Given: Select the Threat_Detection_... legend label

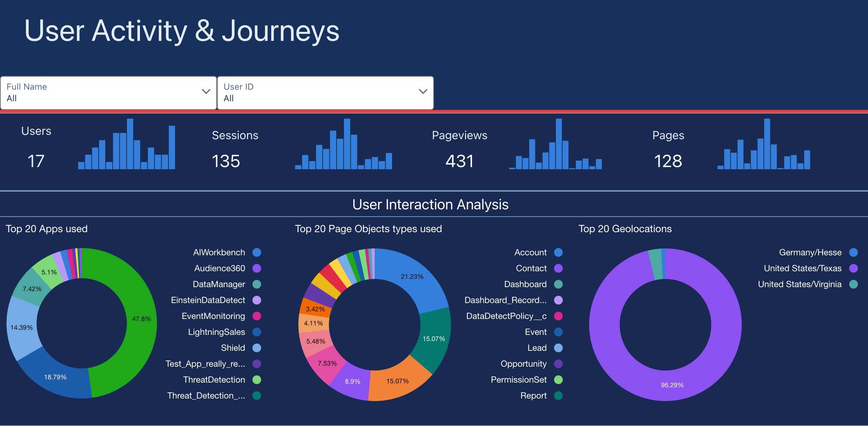Looking at the screenshot, I should (x=206, y=396).
